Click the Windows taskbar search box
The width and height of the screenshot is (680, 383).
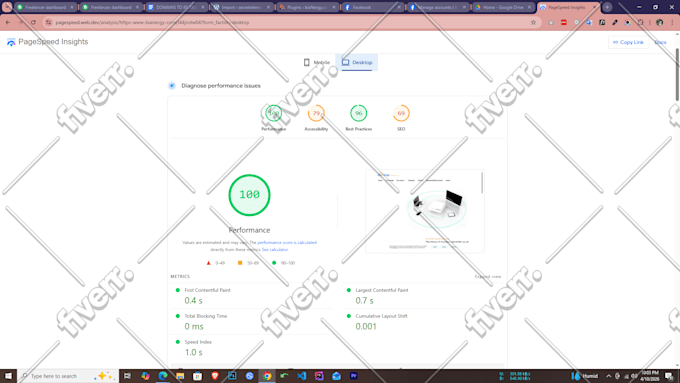point(68,376)
